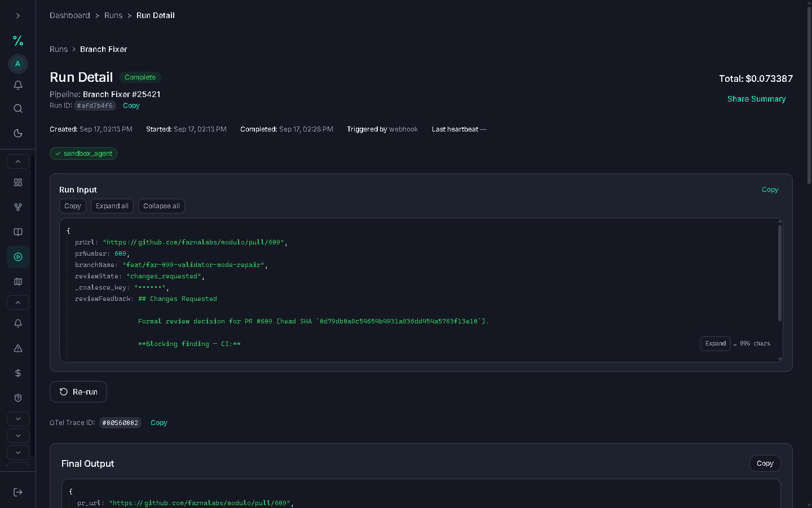Expand the last collapsed sidebar group above logout
Screen dimensions: 812x508
click(18, 453)
